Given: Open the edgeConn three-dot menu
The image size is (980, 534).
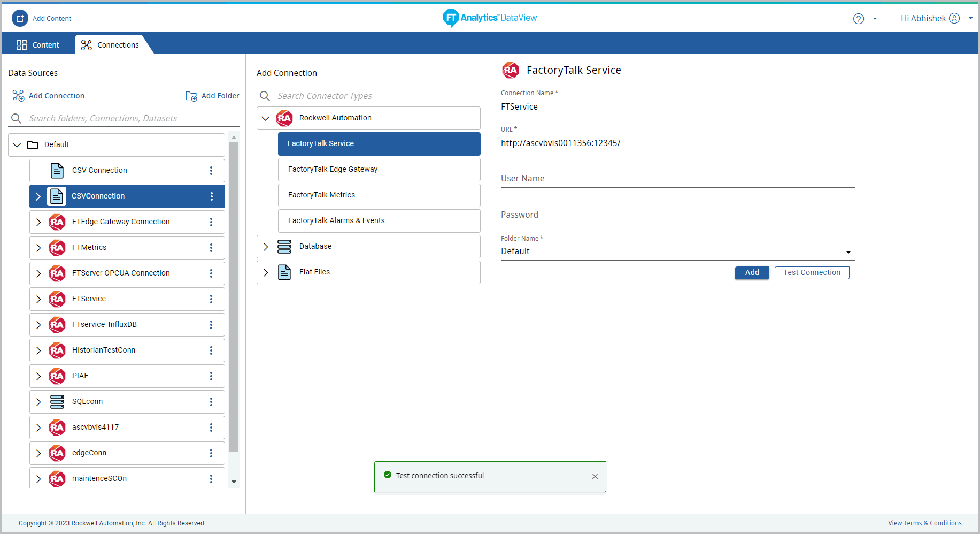Looking at the screenshot, I should coord(211,453).
